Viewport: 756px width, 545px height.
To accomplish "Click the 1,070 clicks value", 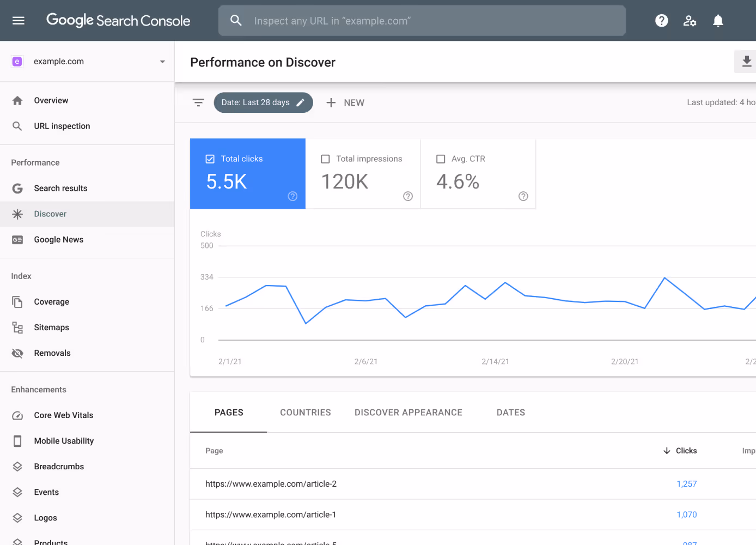I will click(x=687, y=515).
